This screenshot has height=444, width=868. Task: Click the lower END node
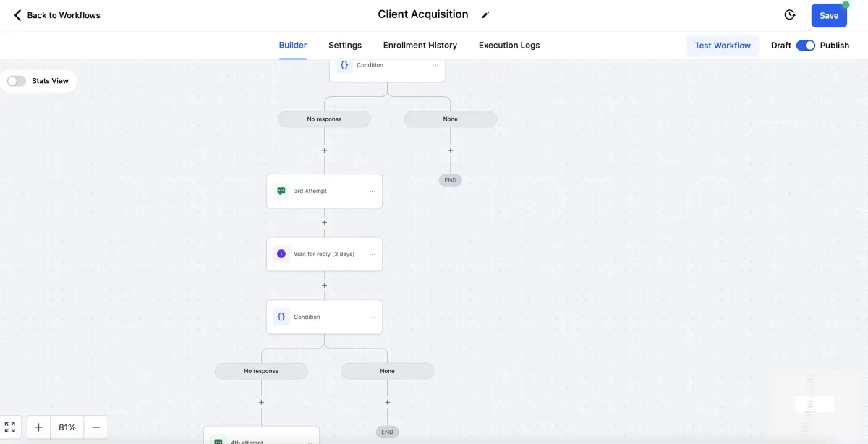point(387,432)
